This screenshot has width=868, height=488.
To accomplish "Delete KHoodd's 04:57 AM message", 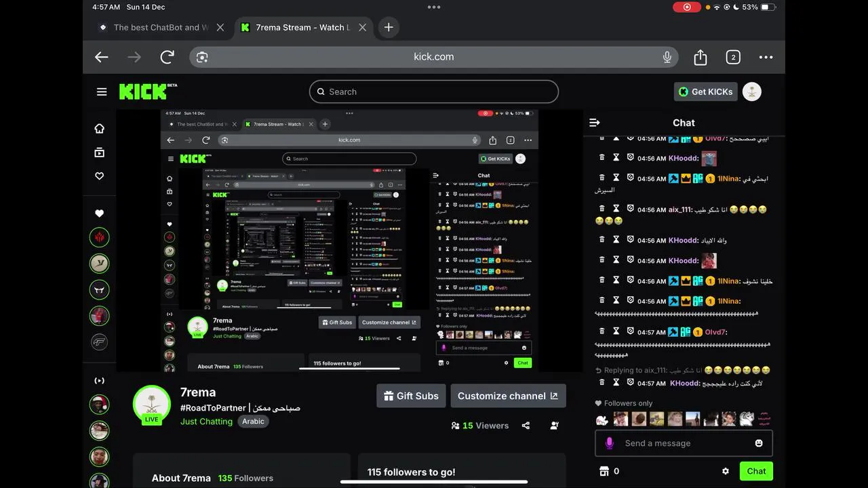I will pos(601,383).
